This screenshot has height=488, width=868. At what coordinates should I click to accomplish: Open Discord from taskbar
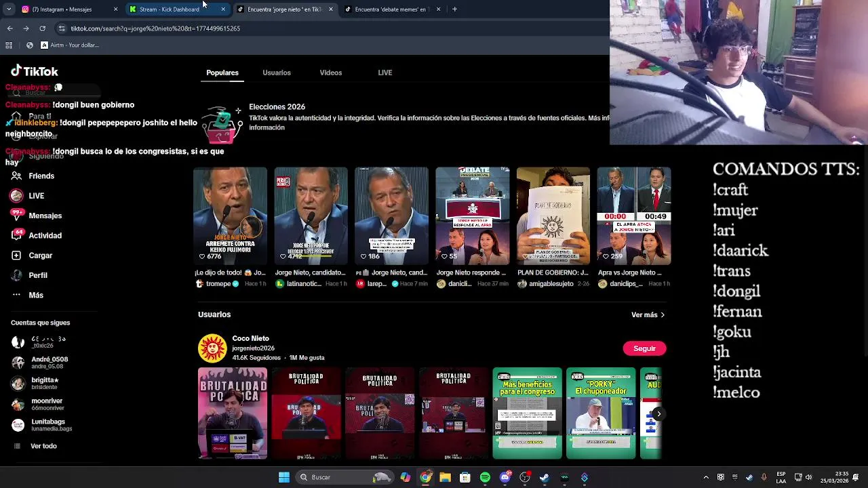coord(505,477)
